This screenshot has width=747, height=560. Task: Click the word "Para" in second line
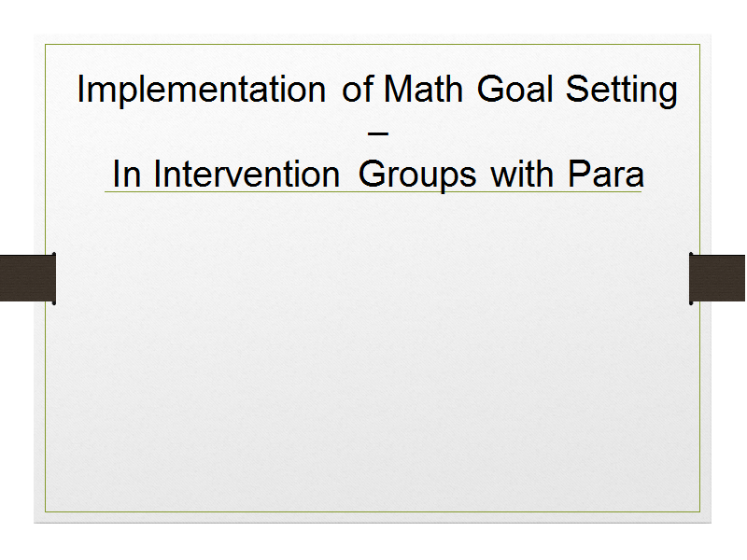pyautogui.click(x=605, y=175)
